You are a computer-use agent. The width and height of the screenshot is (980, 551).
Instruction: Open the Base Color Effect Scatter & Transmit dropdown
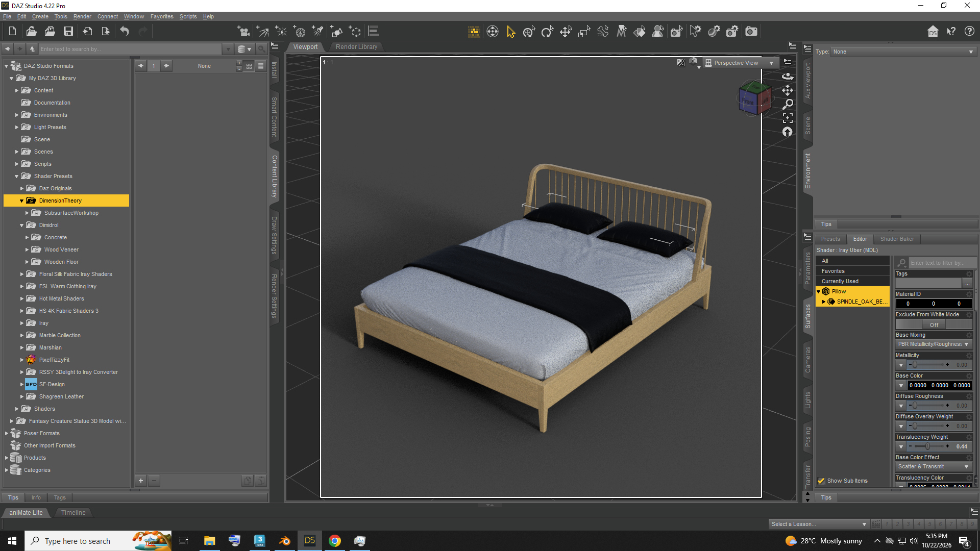tap(934, 467)
